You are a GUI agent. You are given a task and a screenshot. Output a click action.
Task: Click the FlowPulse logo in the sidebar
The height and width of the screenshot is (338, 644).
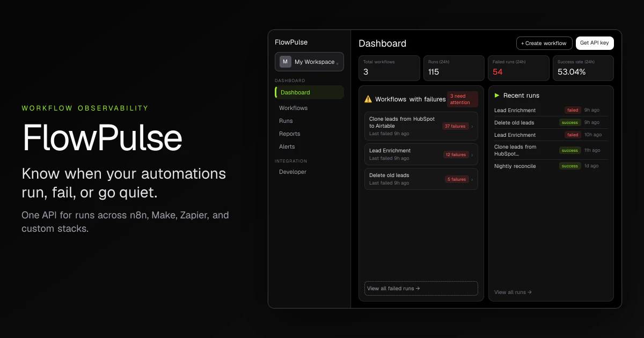[290, 42]
